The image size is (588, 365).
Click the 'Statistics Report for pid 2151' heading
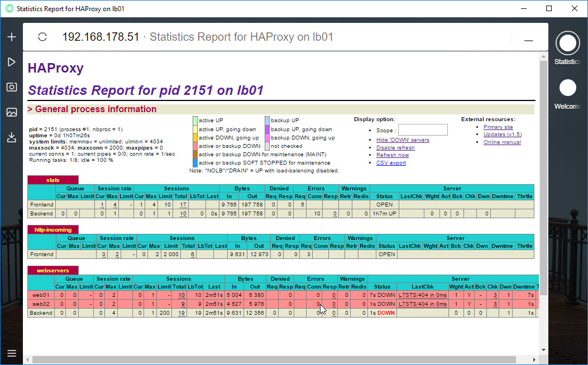click(146, 90)
